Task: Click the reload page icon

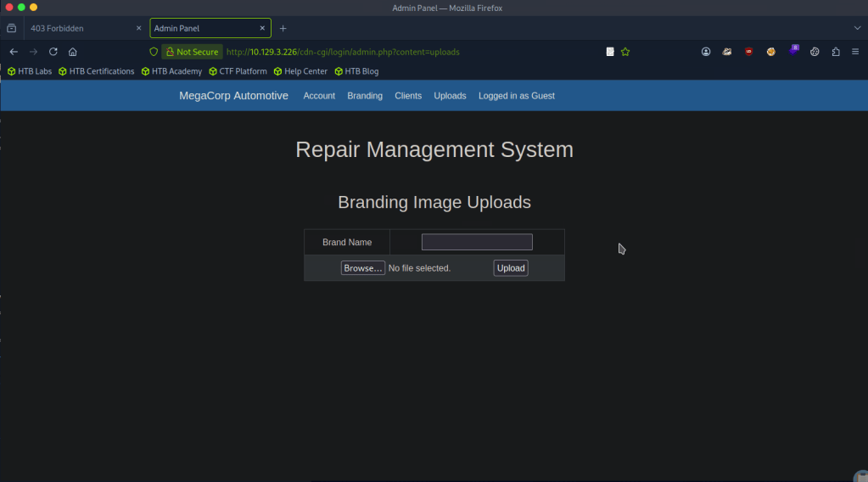Action: [53, 52]
